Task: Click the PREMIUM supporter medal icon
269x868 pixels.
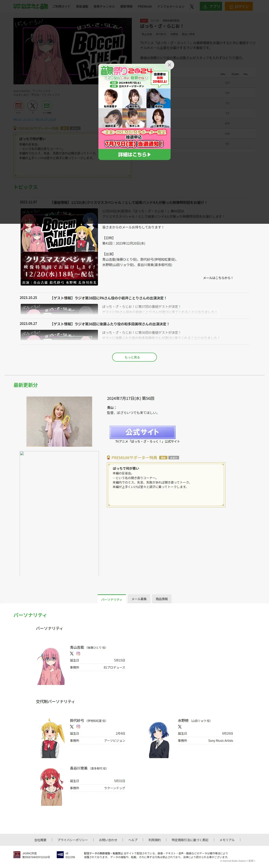Action: (x=109, y=458)
